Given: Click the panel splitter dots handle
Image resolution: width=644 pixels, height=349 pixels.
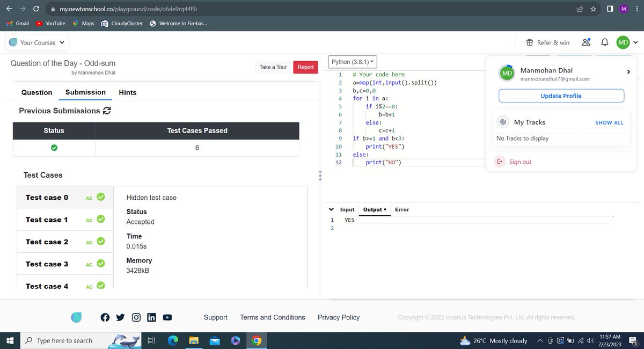Looking at the screenshot, I should click(320, 176).
